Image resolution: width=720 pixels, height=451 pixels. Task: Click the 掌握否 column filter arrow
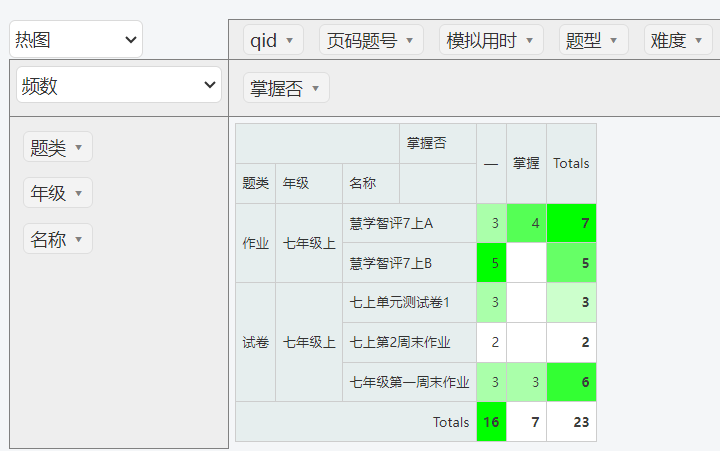tap(315, 89)
